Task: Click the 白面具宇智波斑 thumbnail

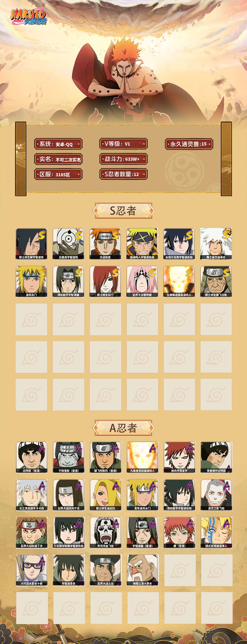Action: pos(68,244)
